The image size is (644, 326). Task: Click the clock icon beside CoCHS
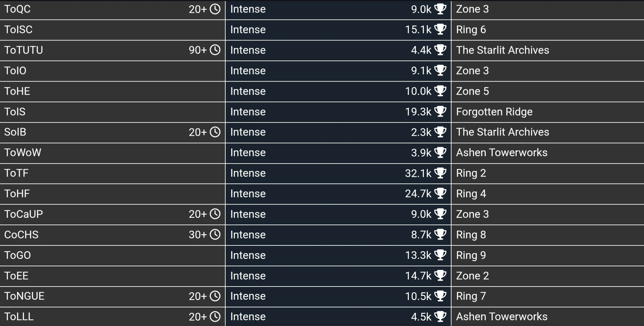(x=215, y=235)
